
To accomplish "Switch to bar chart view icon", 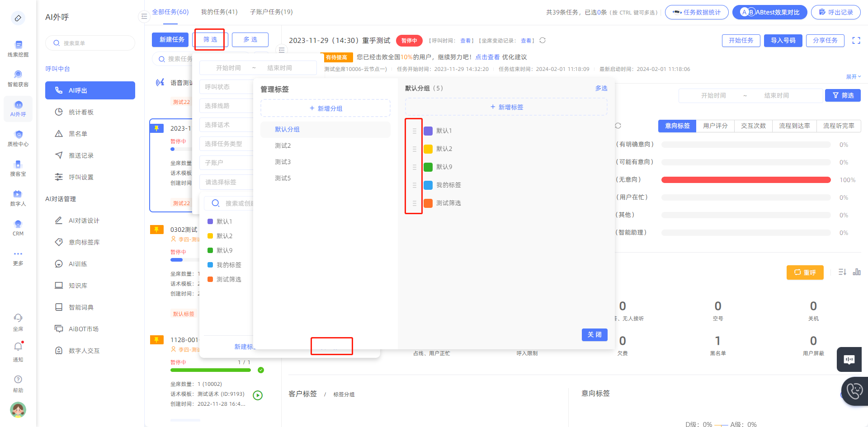I will (857, 272).
